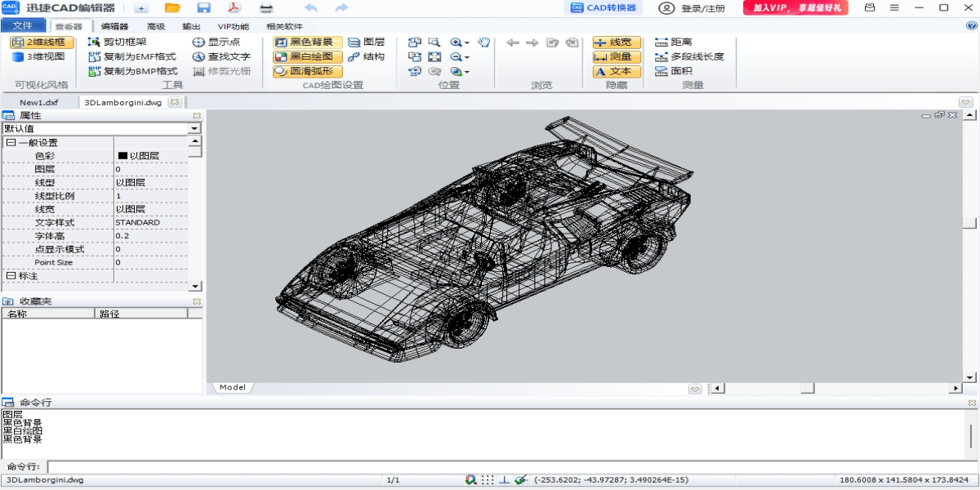The width and height of the screenshot is (980, 490).
Task: Click the CAD转换器 button
Action: tap(604, 8)
